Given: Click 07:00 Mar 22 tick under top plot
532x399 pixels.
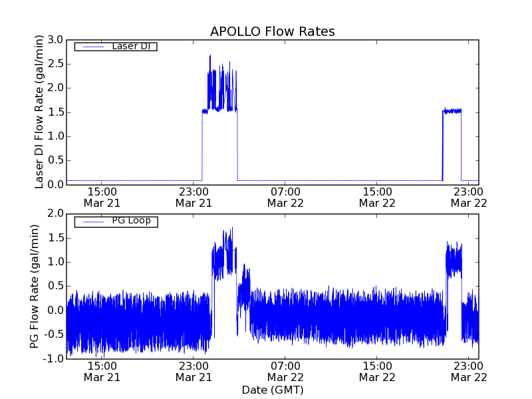Looking at the screenshot, I should point(285,198).
